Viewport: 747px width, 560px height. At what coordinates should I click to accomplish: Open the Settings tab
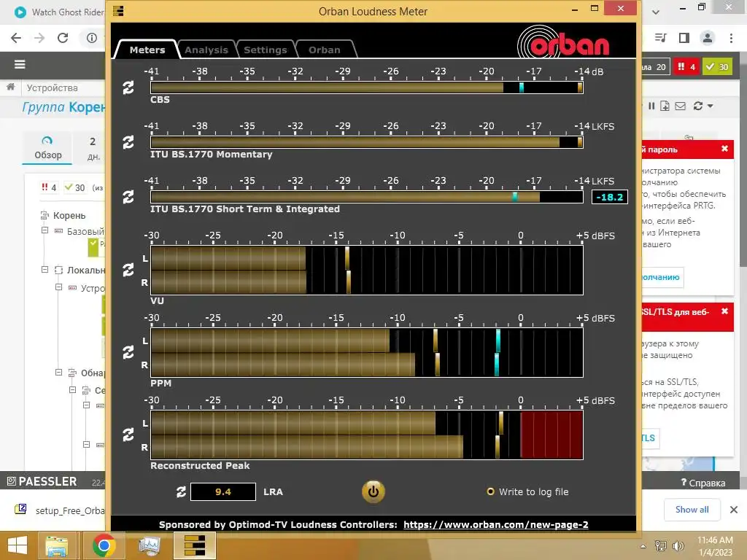[x=266, y=50]
